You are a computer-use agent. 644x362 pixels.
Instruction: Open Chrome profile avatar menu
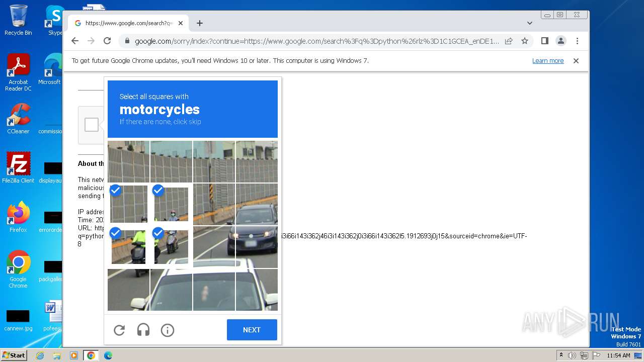[561, 41]
